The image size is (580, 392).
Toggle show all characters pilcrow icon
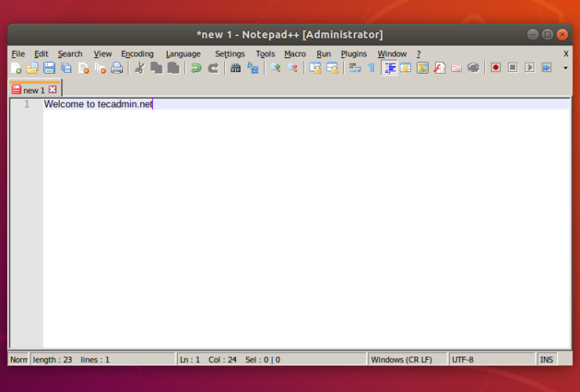click(x=372, y=68)
